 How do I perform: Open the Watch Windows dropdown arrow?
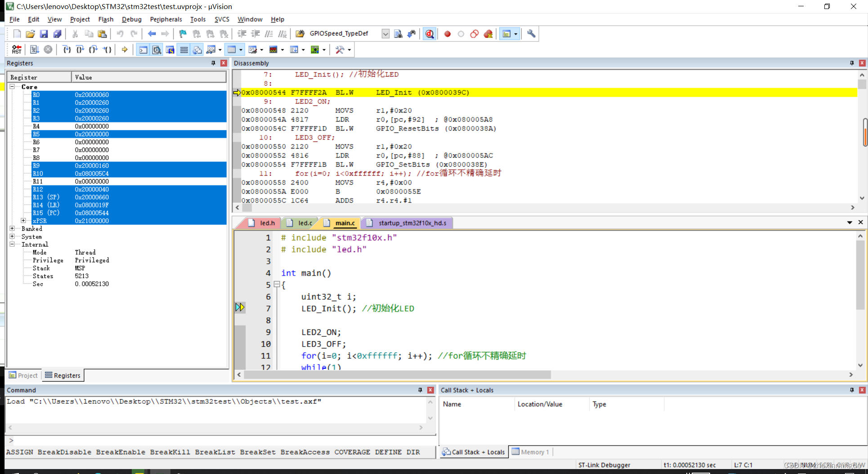pyautogui.click(x=220, y=50)
